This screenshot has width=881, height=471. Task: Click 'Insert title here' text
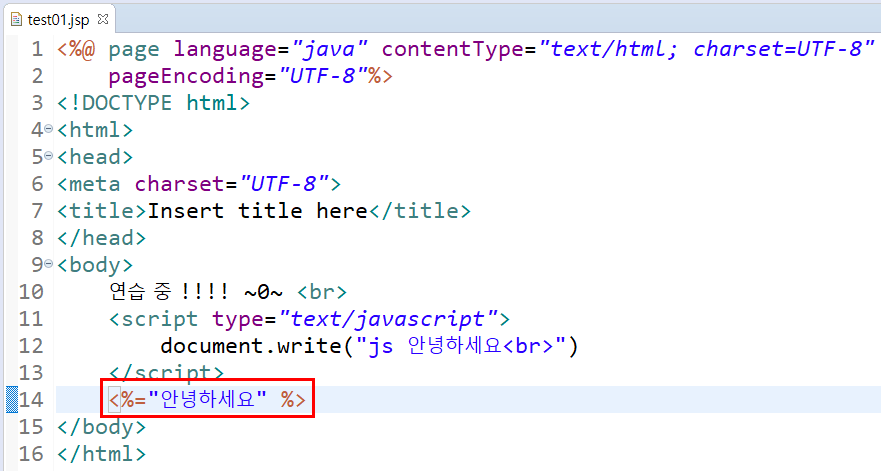(x=257, y=211)
